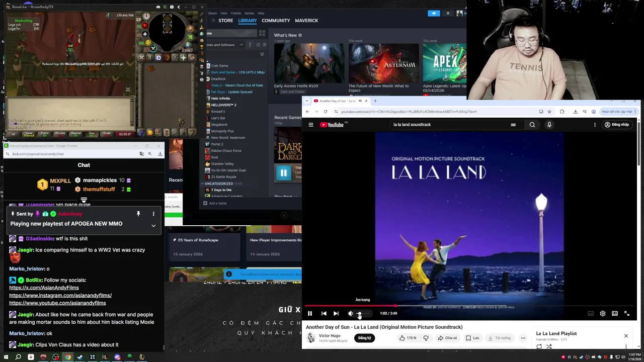Click the YouTube search magnifier button

click(532, 125)
